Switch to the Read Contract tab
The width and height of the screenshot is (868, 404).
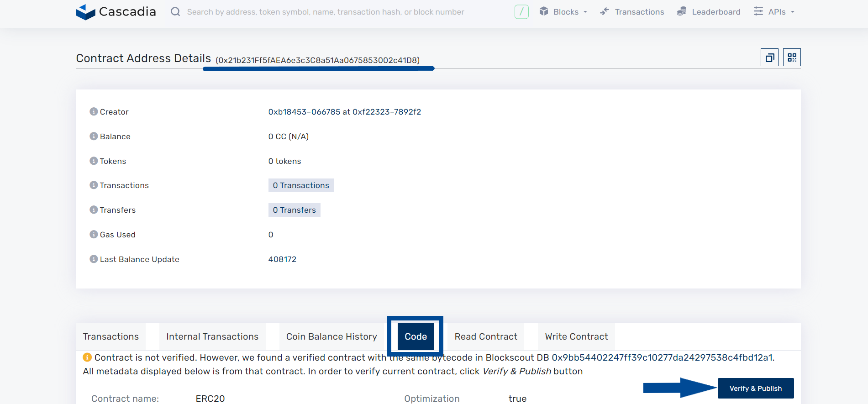tap(486, 337)
